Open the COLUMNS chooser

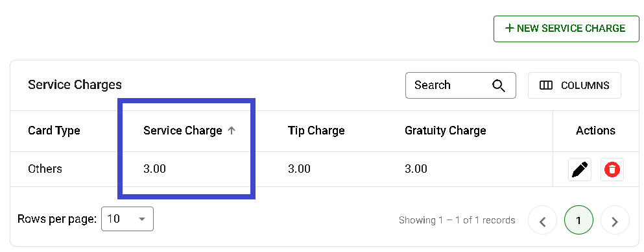point(574,86)
